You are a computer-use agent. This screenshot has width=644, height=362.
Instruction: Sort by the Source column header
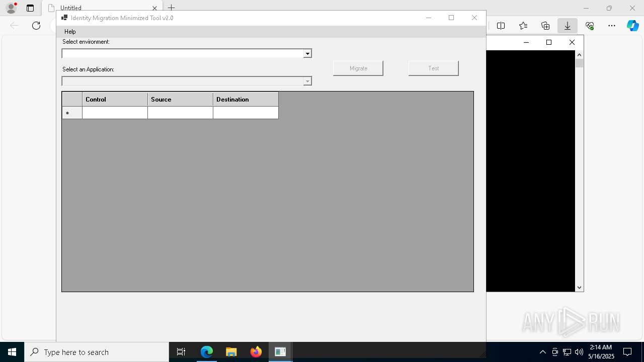point(181,100)
